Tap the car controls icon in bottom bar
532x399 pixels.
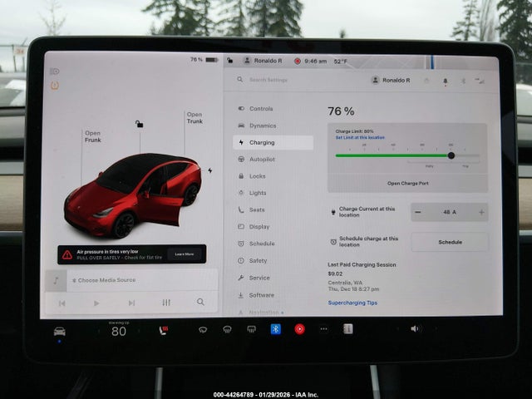60,331
